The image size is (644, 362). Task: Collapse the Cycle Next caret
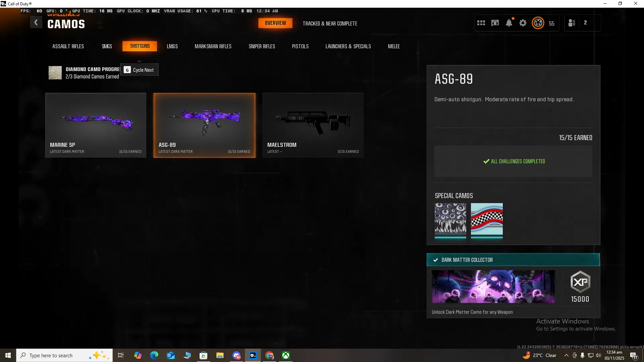pyautogui.click(x=139, y=61)
